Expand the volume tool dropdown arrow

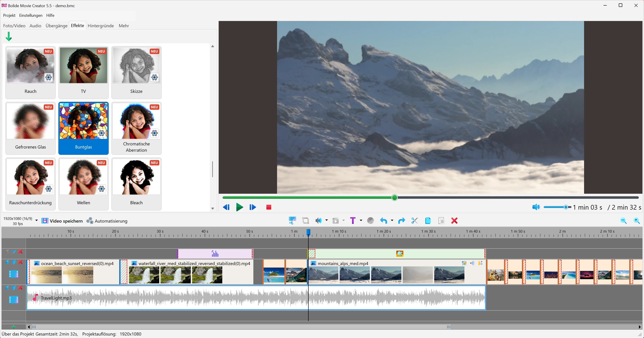pos(326,221)
